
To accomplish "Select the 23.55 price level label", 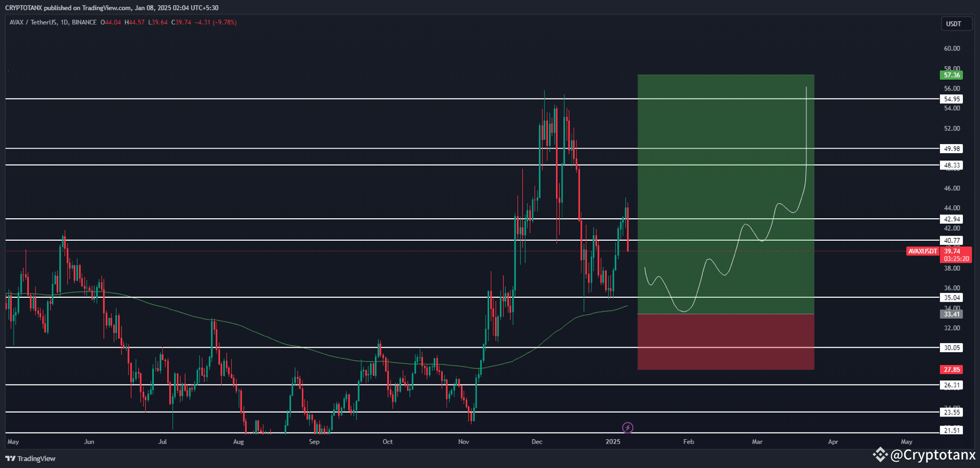I will click(x=952, y=412).
